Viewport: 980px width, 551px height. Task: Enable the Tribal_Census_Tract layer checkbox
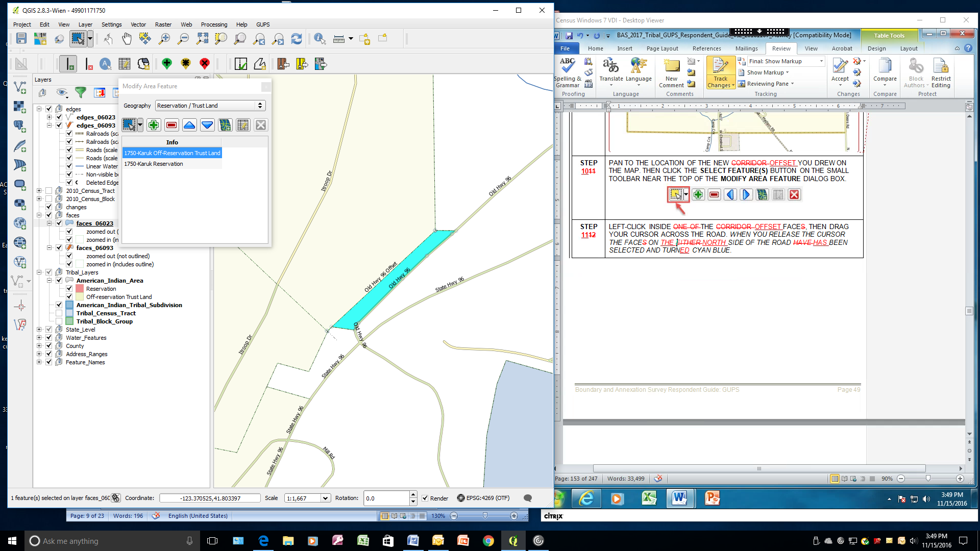coord(59,313)
